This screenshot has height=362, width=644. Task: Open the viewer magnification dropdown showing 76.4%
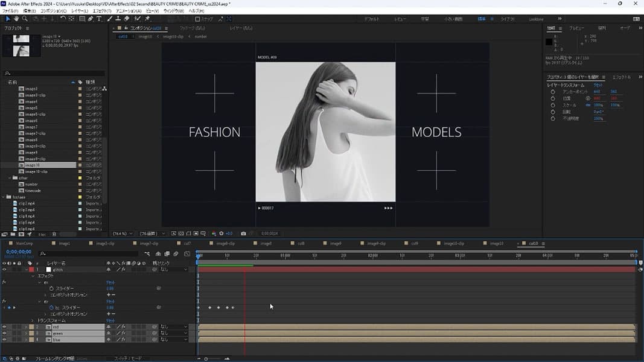(124, 233)
